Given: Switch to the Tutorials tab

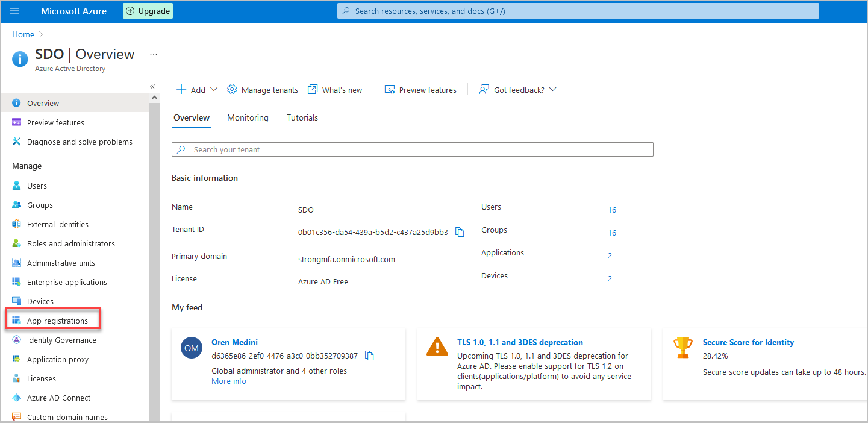Looking at the screenshot, I should 302,117.
